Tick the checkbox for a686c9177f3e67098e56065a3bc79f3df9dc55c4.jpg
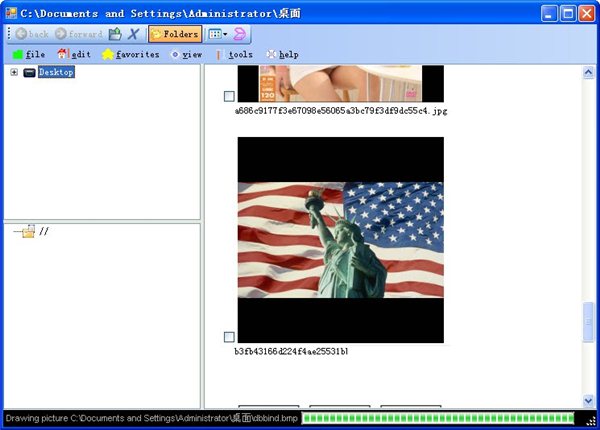600x430 pixels. (229, 96)
